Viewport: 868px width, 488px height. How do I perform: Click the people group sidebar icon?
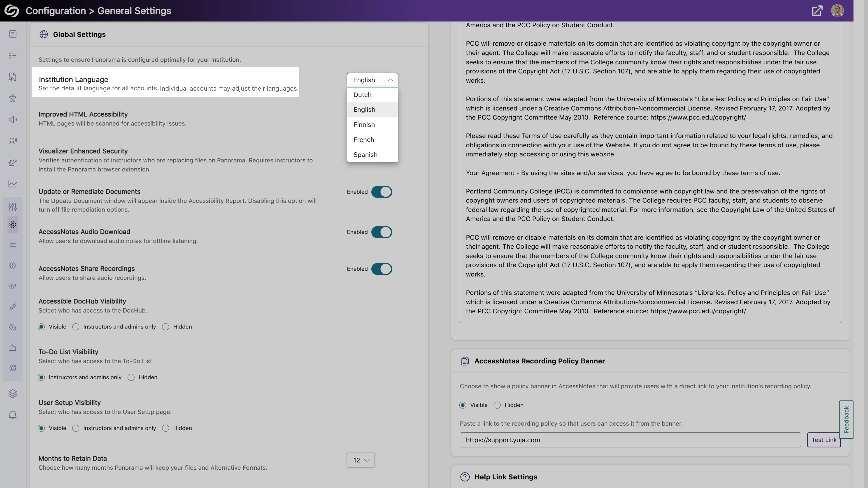pyautogui.click(x=13, y=286)
